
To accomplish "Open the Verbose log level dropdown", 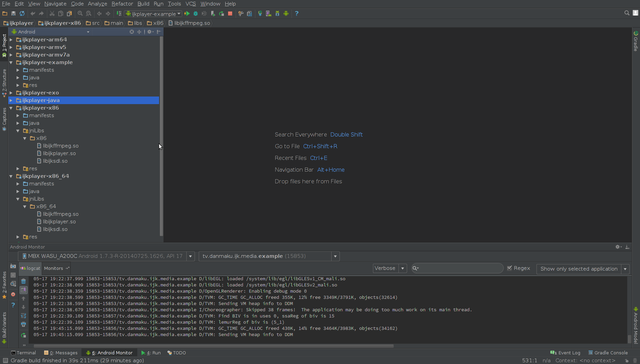I will pos(403,268).
